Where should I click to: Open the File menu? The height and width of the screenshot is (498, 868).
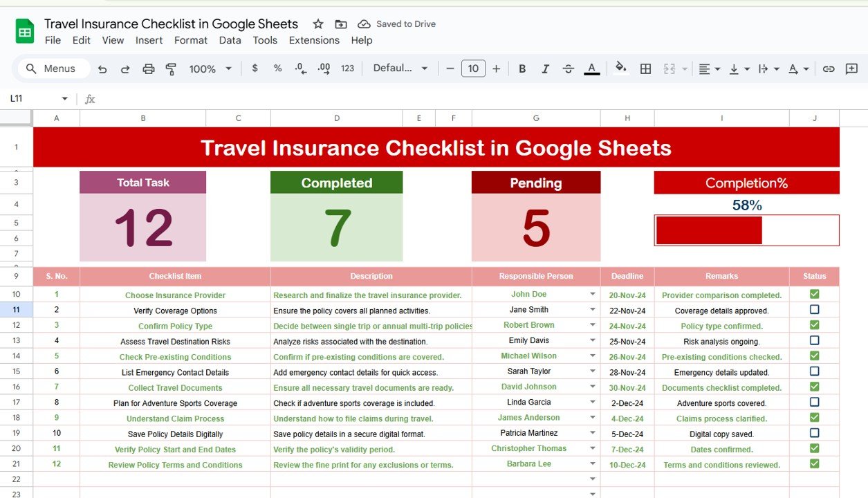point(53,40)
